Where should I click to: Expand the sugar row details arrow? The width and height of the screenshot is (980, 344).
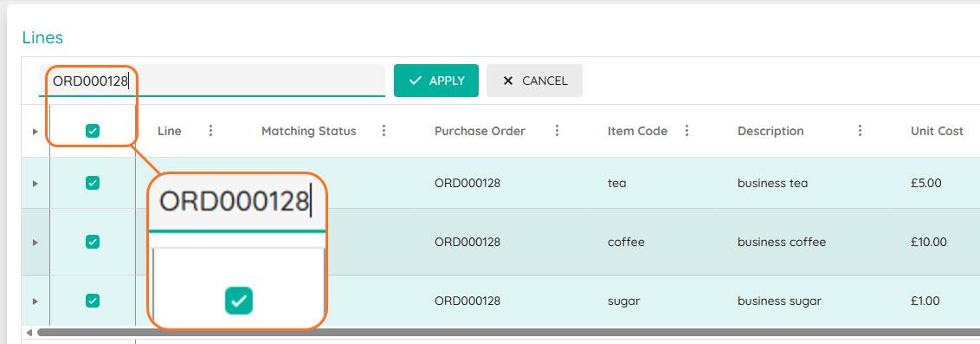pyautogui.click(x=35, y=302)
